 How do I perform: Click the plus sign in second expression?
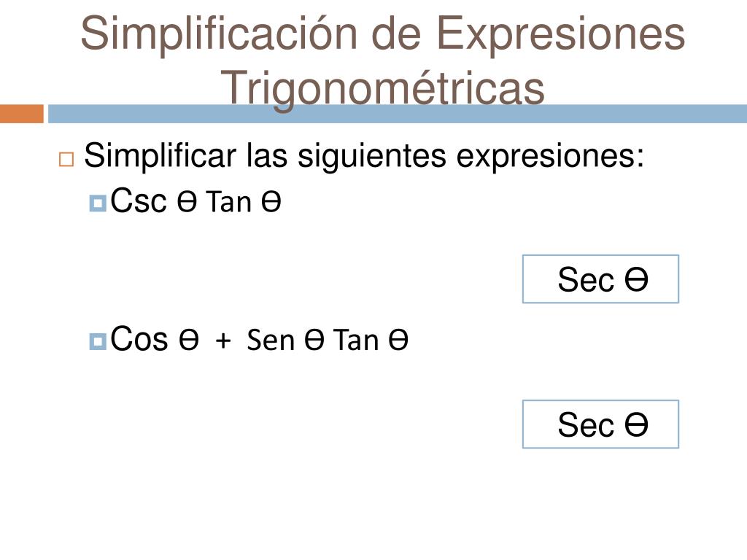223,341
